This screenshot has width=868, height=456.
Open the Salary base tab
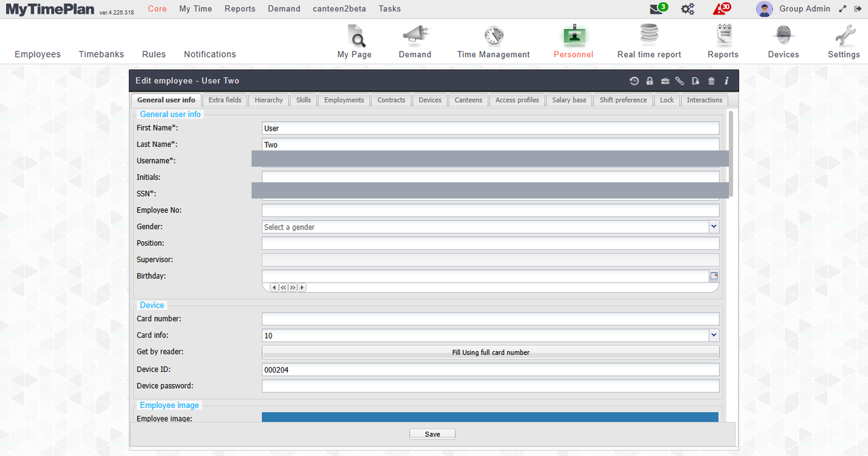pos(570,100)
